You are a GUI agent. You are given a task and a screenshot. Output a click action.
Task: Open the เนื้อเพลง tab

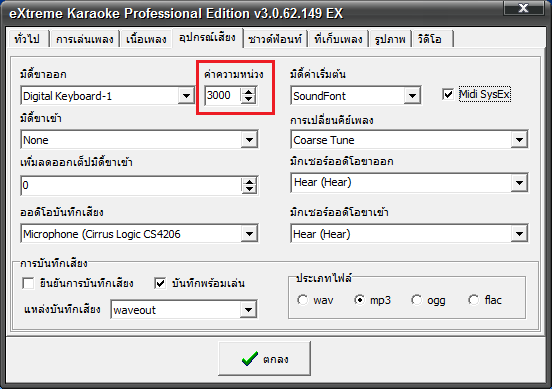(x=146, y=38)
